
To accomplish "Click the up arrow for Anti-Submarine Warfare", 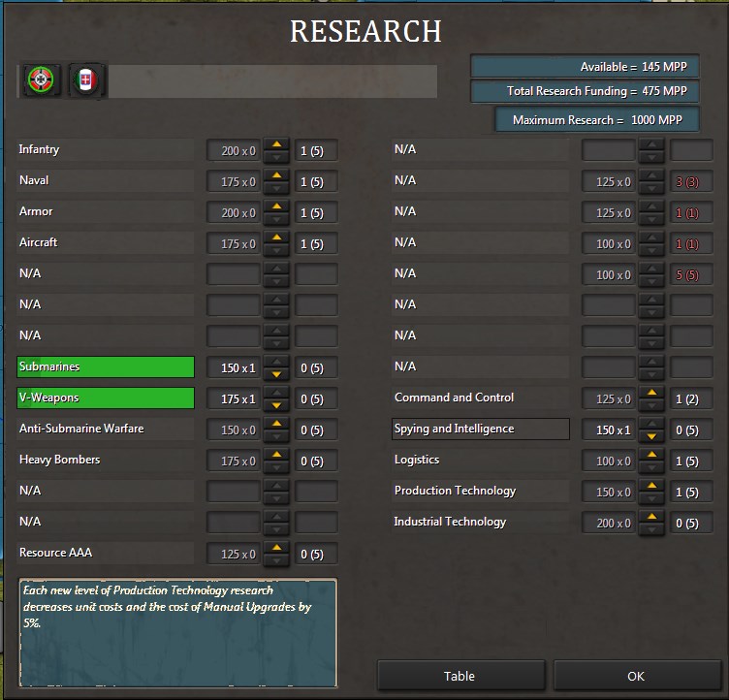I will [x=276, y=424].
